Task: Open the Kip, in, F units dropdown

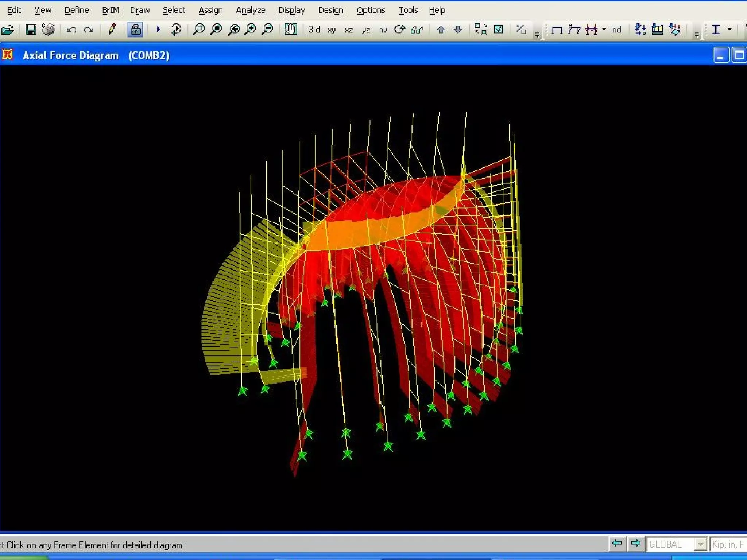Action: tap(728, 544)
